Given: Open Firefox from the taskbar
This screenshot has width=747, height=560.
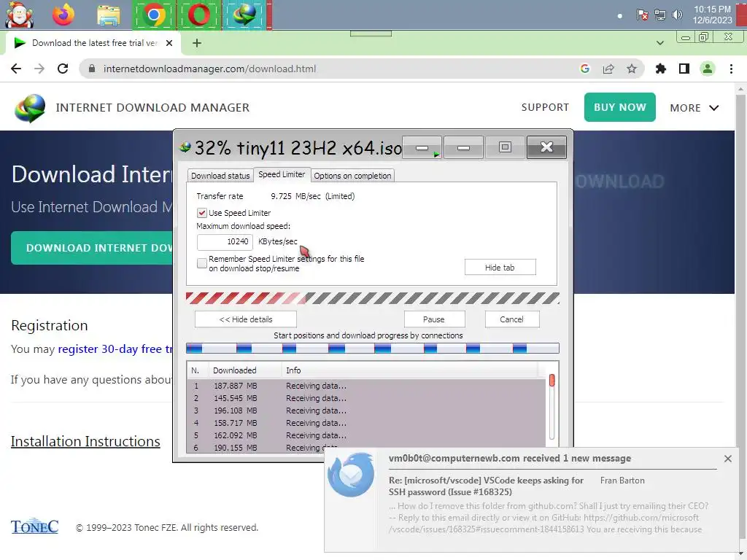Looking at the screenshot, I should point(63,15).
